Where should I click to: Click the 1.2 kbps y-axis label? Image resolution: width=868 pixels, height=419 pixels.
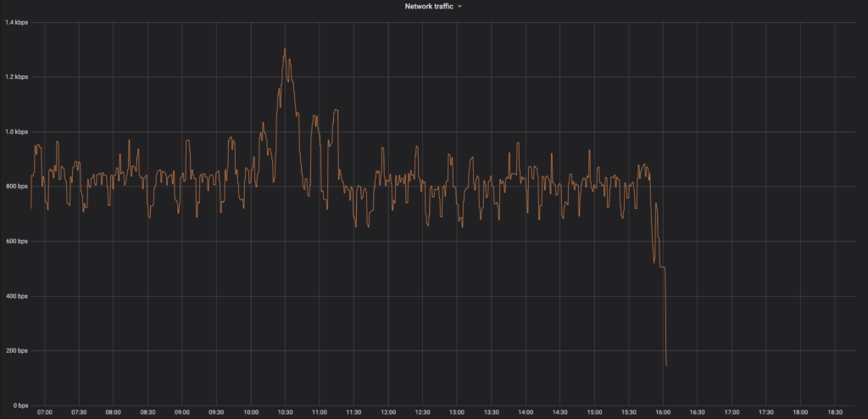pyautogui.click(x=16, y=77)
